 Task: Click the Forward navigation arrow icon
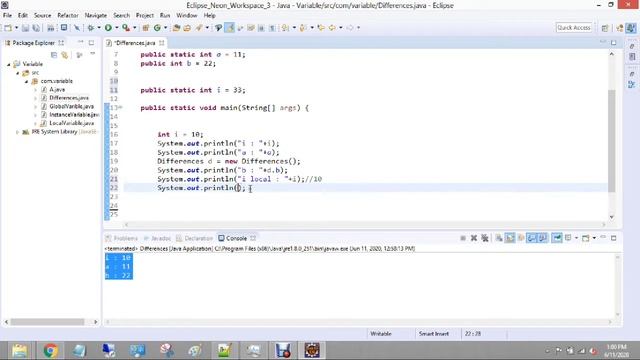click(x=350, y=28)
